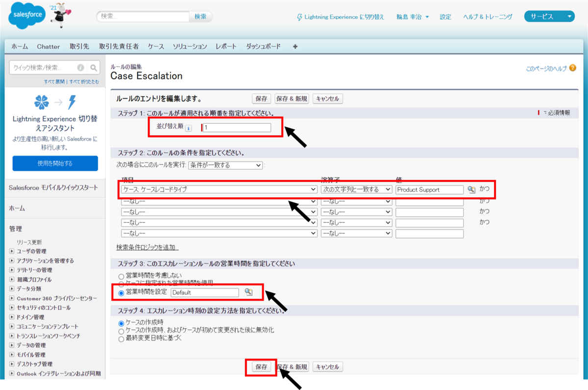The width and height of the screenshot is (588, 390).
Task: Click the Product Support value field
Action: click(430, 189)
